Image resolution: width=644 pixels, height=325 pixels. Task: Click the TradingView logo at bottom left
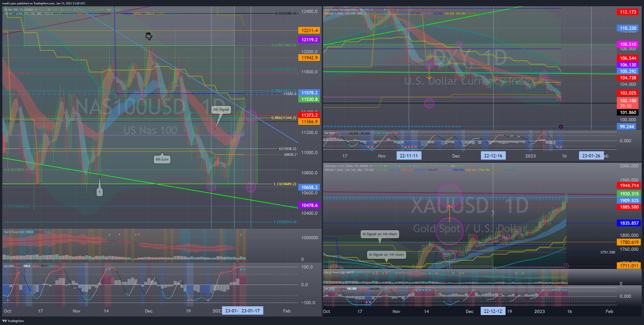[x=13, y=321]
